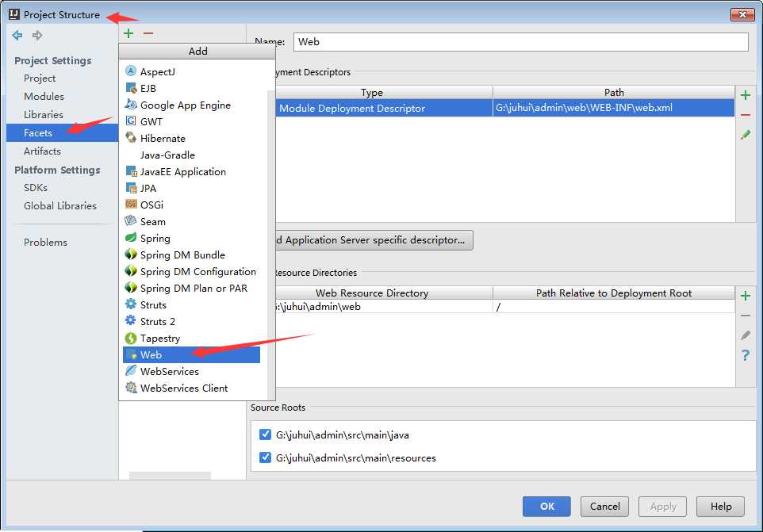The height and width of the screenshot is (532, 763).
Task: Select the juhui\admin\web resource directory row
Action: point(504,307)
